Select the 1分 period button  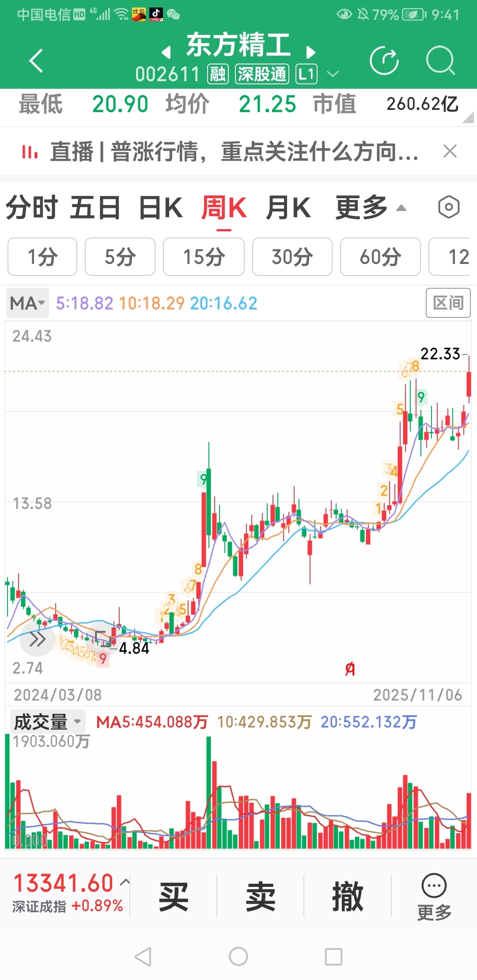42,257
